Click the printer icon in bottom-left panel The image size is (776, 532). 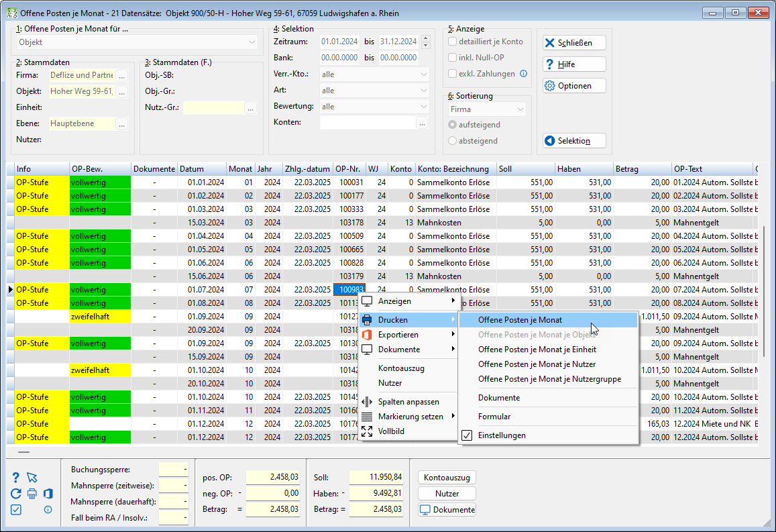[x=32, y=493]
